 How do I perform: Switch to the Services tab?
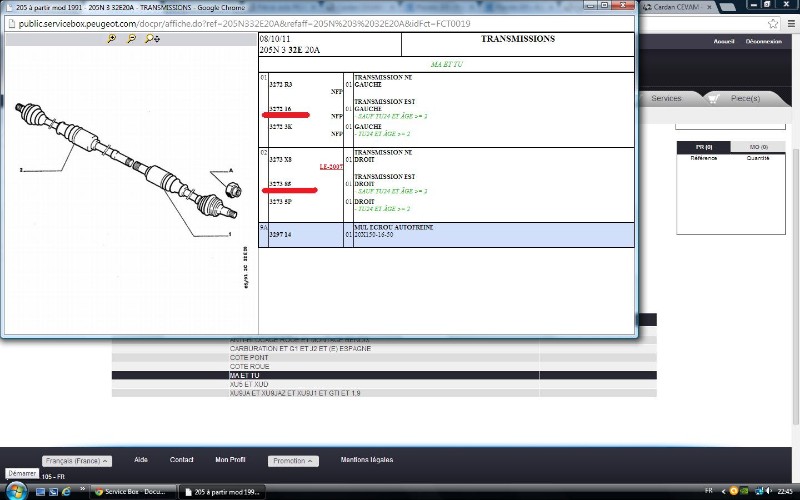(x=666, y=98)
